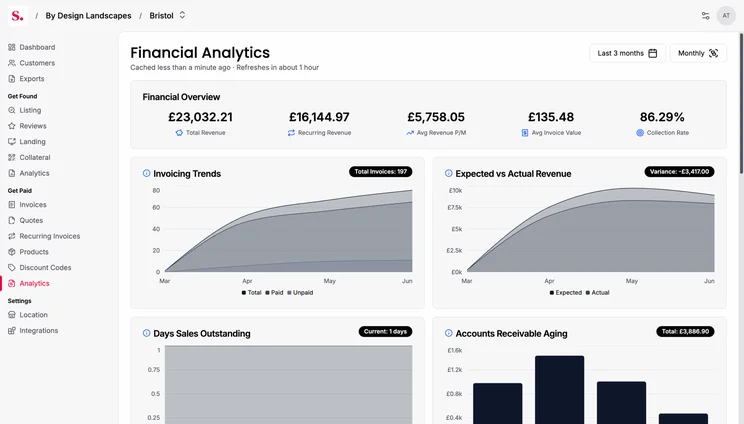Image resolution: width=744 pixels, height=424 pixels.
Task: Open the AT user avatar
Action: pos(726,16)
